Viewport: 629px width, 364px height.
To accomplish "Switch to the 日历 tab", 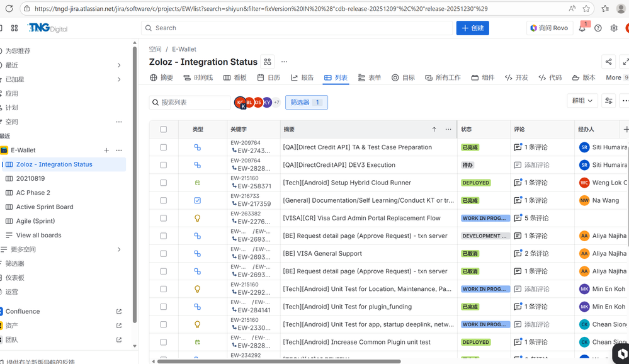I will coord(269,77).
